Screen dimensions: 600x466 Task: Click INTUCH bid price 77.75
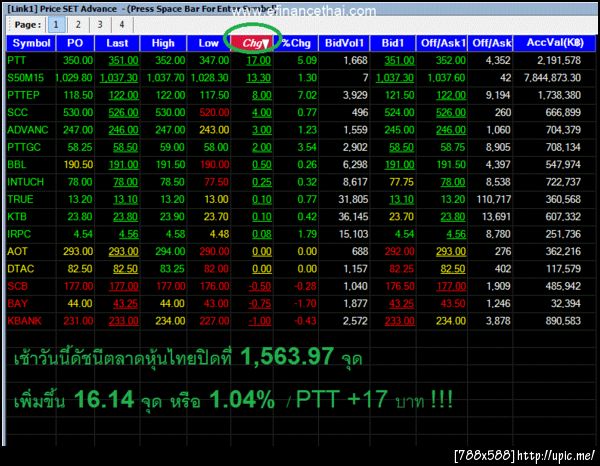point(401,182)
